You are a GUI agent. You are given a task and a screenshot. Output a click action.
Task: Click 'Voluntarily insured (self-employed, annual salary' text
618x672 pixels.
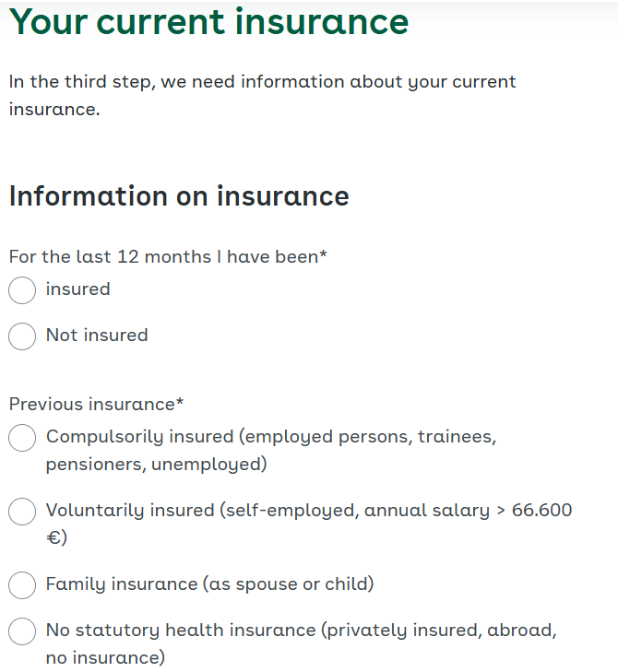pyautogui.click(x=267, y=511)
